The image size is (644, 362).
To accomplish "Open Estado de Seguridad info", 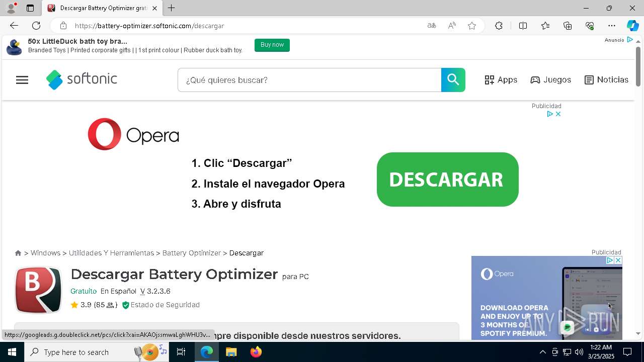I will [161, 305].
